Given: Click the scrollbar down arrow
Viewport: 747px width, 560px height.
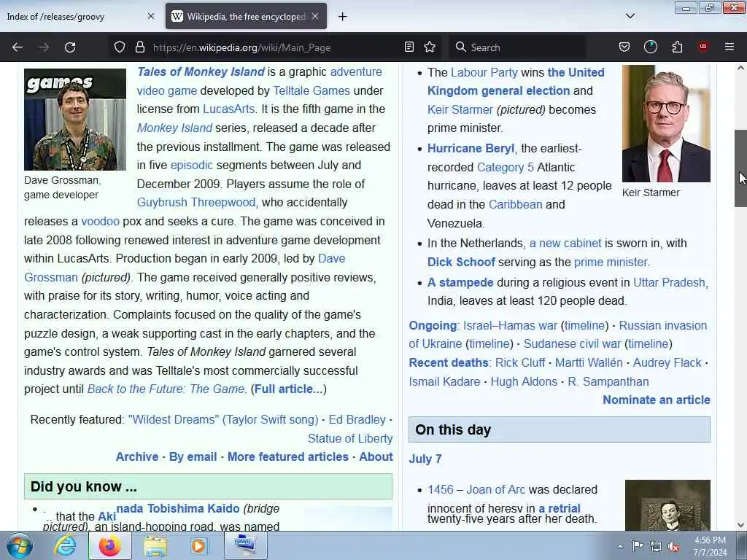Looking at the screenshot, I should (x=740, y=525).
